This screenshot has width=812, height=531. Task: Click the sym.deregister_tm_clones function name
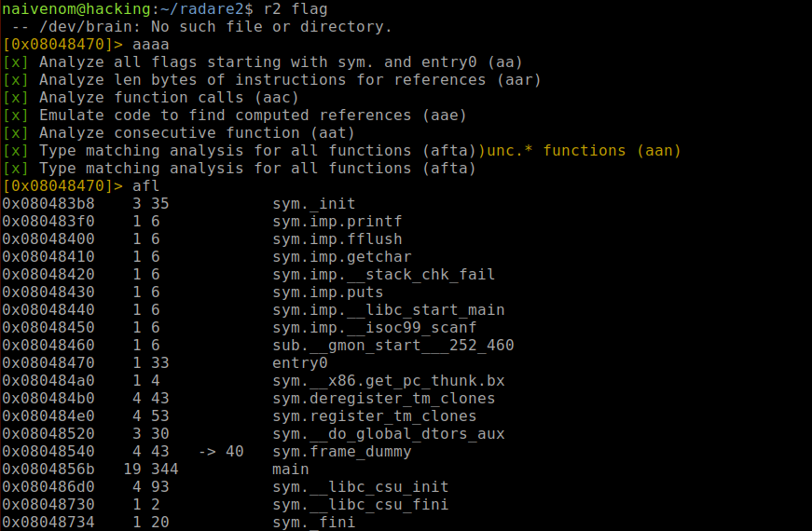[383, 399]
